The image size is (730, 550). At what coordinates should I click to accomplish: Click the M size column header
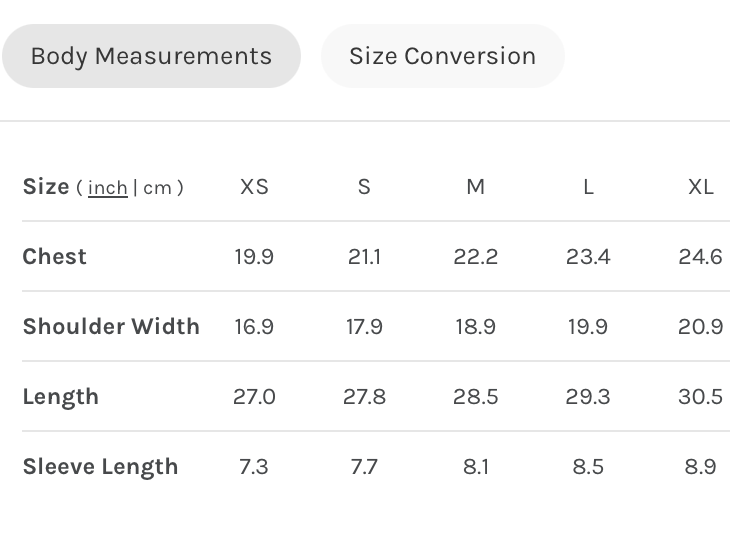[475, 187]
